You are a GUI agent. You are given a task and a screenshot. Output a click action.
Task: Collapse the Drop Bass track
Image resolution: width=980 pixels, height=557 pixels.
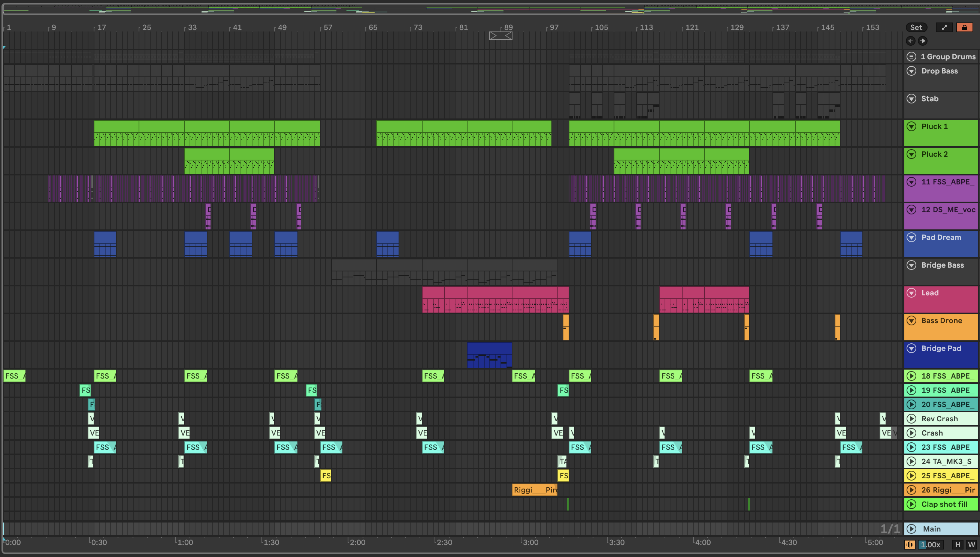coord(911,71)
